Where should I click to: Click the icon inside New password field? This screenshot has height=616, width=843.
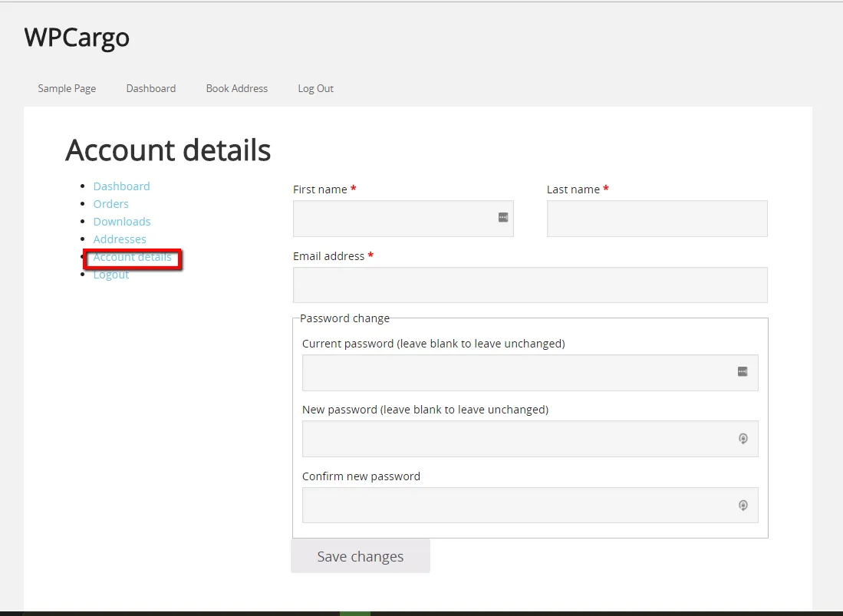click(743, 439)
